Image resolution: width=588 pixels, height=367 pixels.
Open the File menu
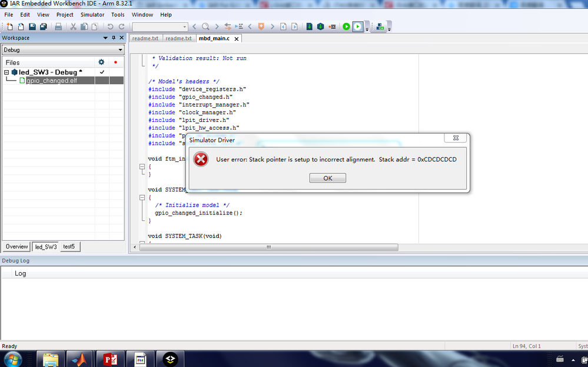coord(9,15)
